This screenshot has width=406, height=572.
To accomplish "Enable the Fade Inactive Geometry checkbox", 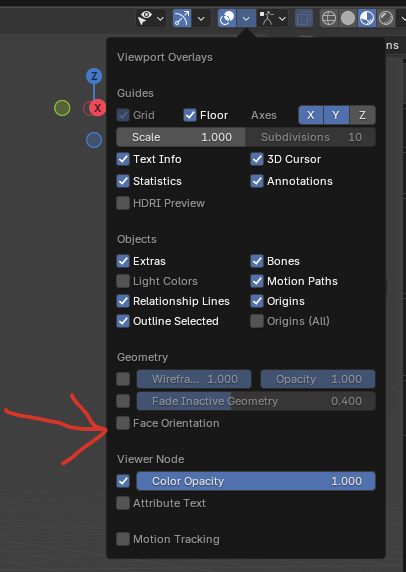I will tap(123, 401).
